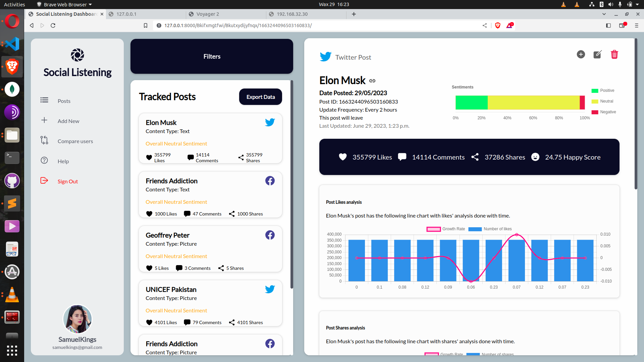This screenshot has height=362, width=644.
Task: Open Brave Shields in the address bar
Action: (x=497, y=25)
